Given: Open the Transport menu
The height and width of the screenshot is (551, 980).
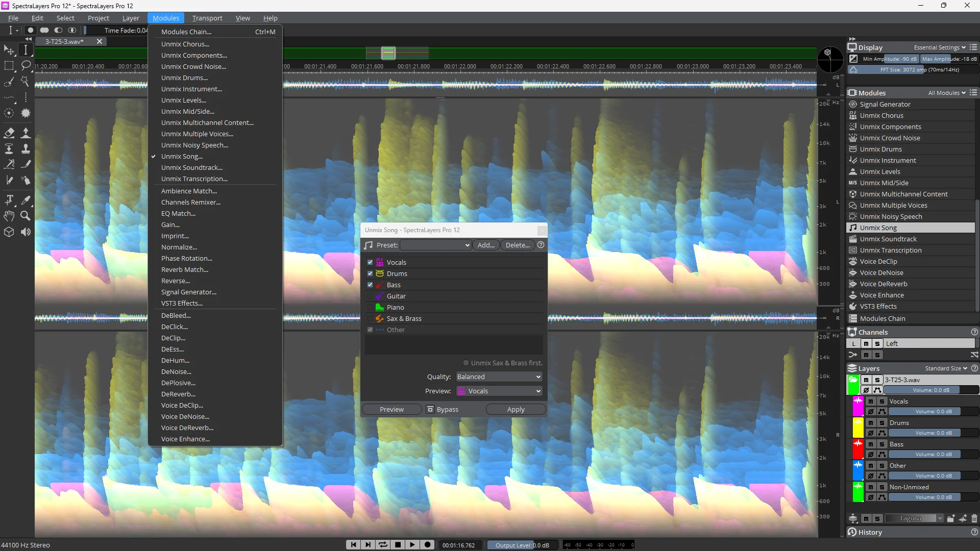Looking at the screenshot, I should tap(207, 18).
